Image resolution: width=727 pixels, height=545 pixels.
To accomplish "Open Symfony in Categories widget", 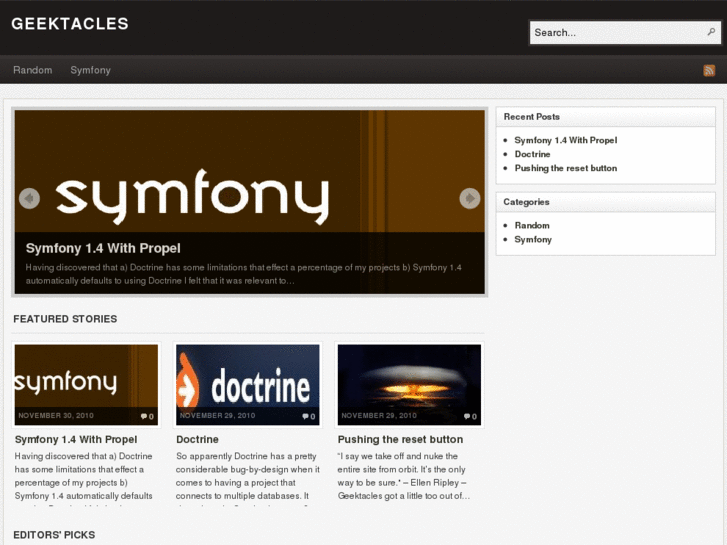I will 533,239.
